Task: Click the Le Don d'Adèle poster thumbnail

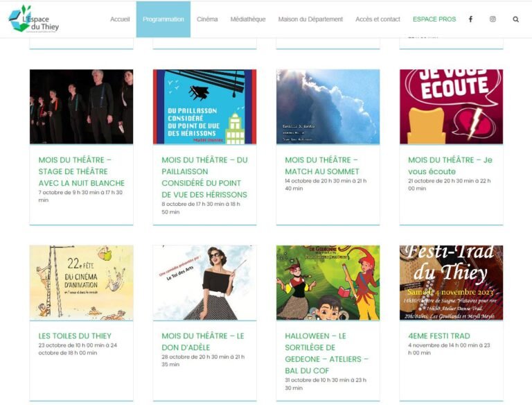Action: point(204,283)
